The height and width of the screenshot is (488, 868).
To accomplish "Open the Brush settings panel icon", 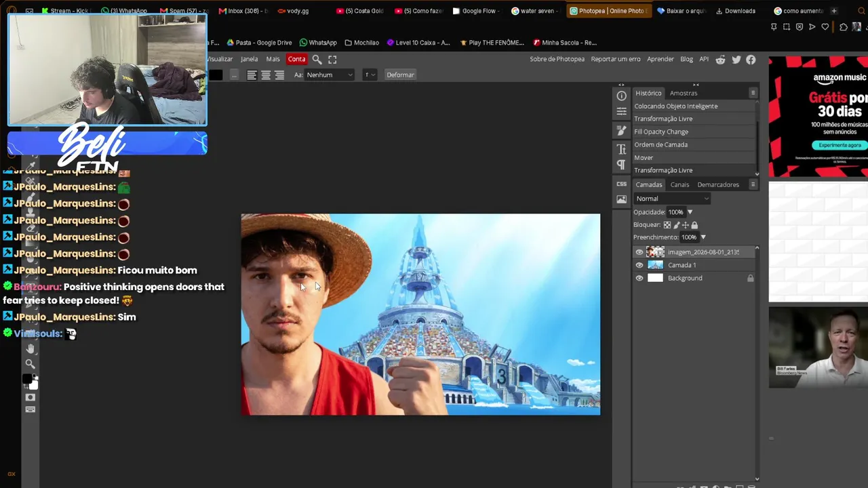I will point(621,130).
